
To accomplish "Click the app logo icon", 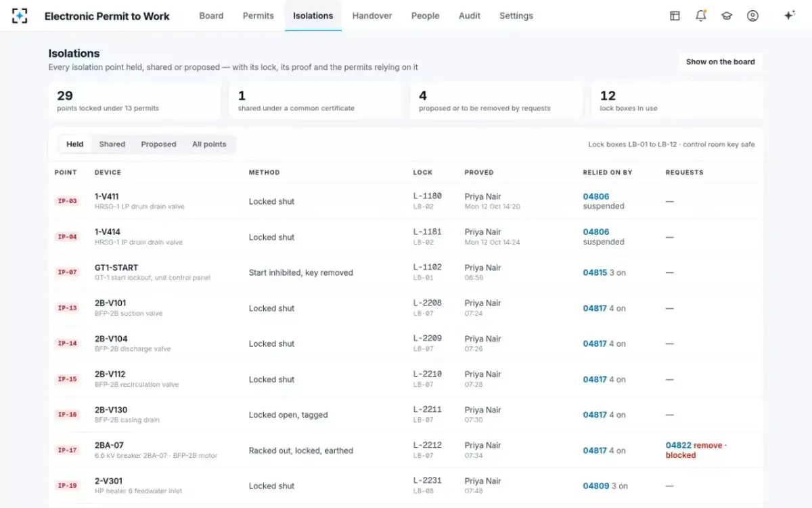I will coord(20,16).
